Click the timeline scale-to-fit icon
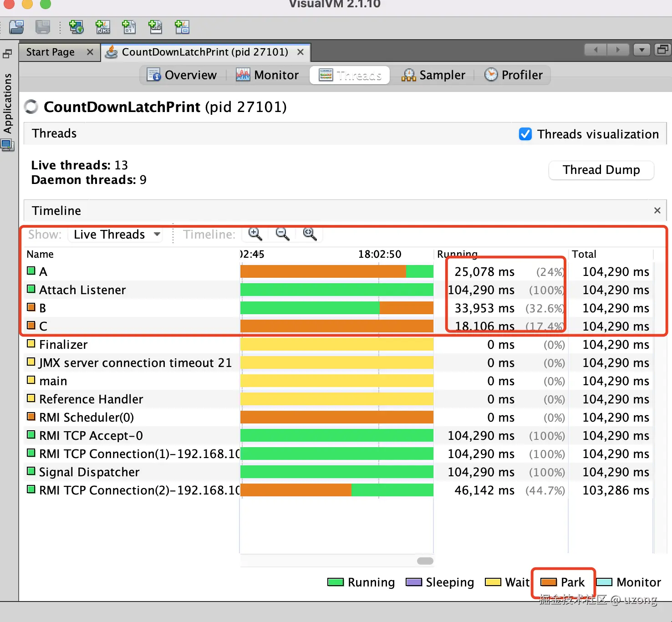The height and width of the screenshot is (622, 672). click(310, 234)
